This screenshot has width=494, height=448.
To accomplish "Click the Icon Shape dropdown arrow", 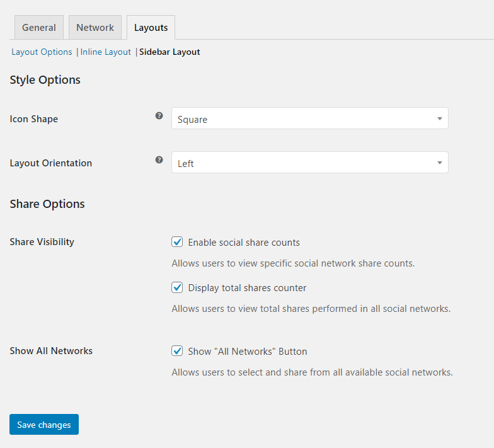I will (439, 119).
